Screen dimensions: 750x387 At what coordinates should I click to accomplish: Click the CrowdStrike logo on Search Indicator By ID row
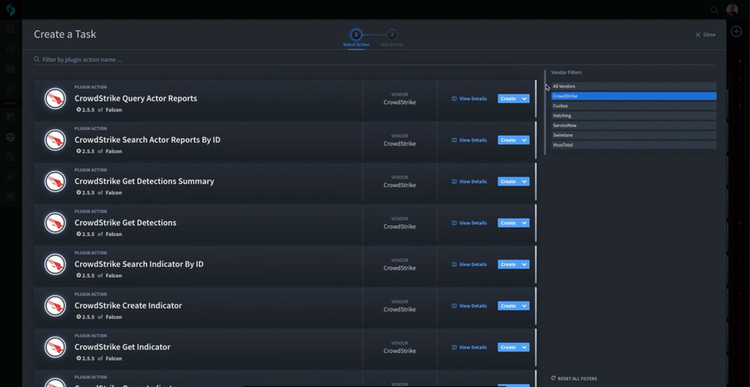pyautogui.click(x=55, y=265)
